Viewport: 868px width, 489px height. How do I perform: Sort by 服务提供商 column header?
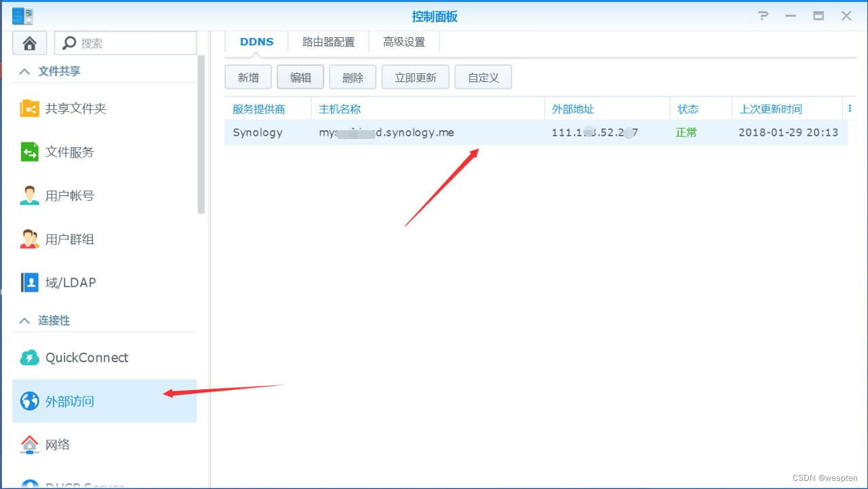point(268,109)
